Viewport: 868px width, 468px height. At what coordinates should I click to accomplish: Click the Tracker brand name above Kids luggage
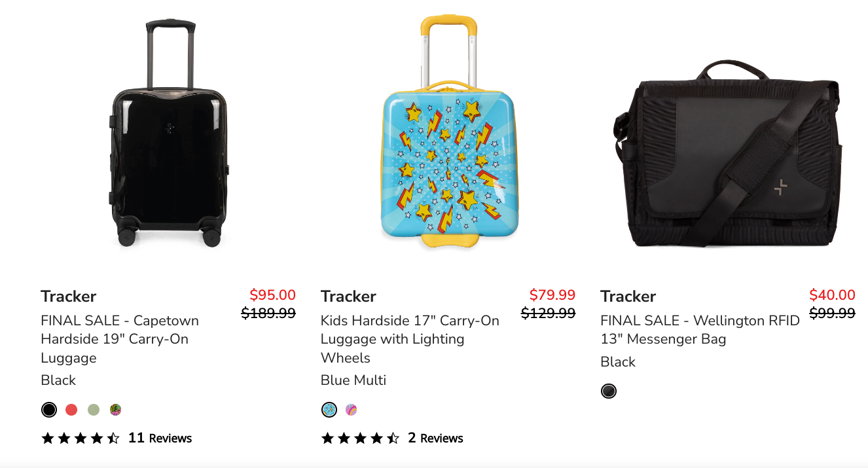pyautogui.click(x=348, y=297)
